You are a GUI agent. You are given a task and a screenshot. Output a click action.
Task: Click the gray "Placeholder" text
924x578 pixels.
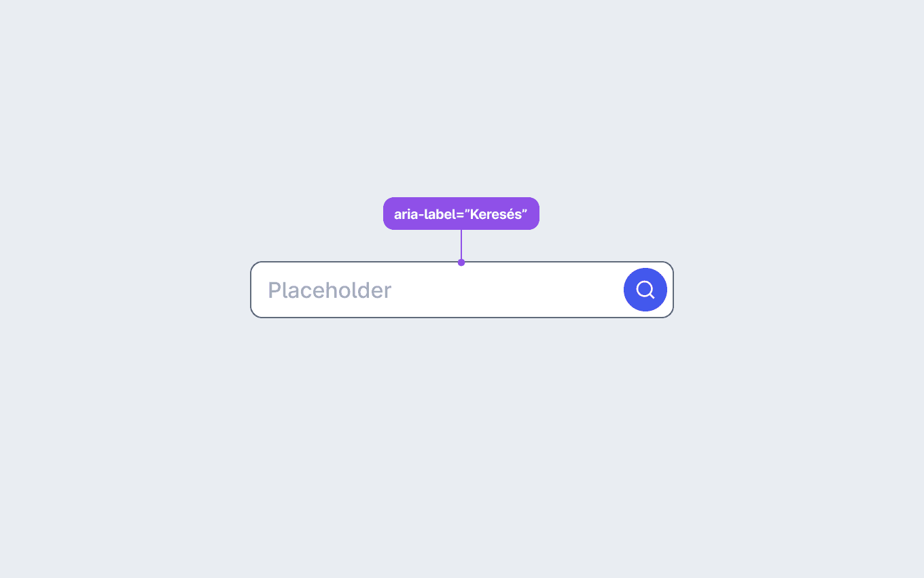point(330,290)
